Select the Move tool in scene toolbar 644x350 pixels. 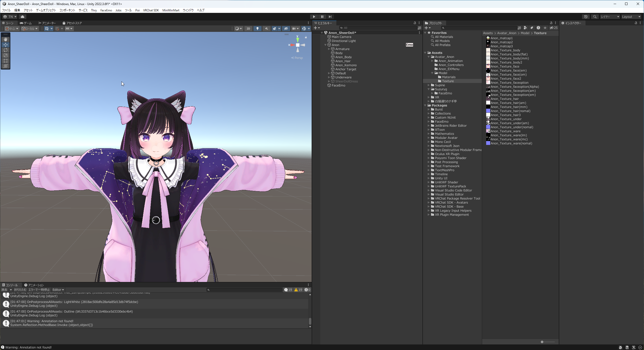coord(6,45)
